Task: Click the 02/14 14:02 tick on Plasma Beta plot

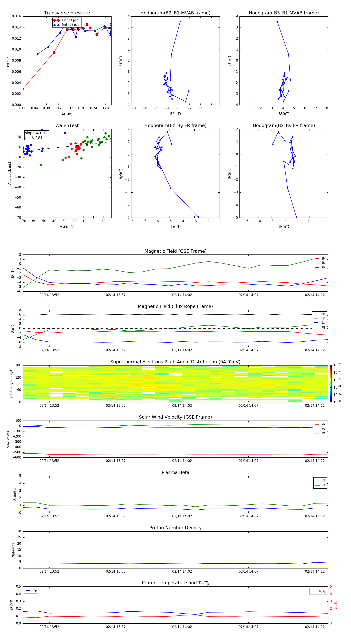Action: tap(182, 516)
